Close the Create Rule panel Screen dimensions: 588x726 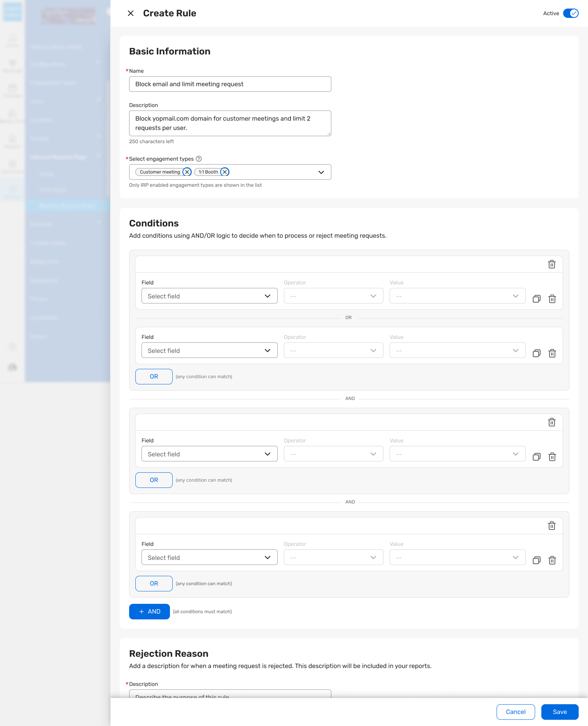[131, 13]
